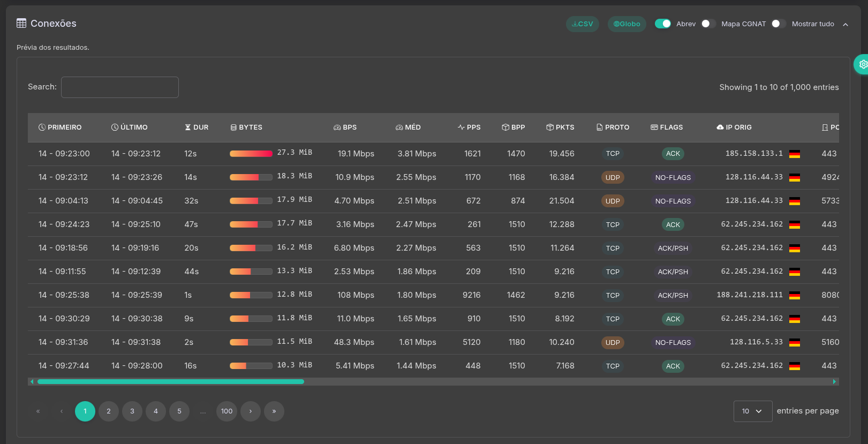Turn on the Mostrar tudo switch
Viewport: 868px width, 444px height.
point(779,24)
